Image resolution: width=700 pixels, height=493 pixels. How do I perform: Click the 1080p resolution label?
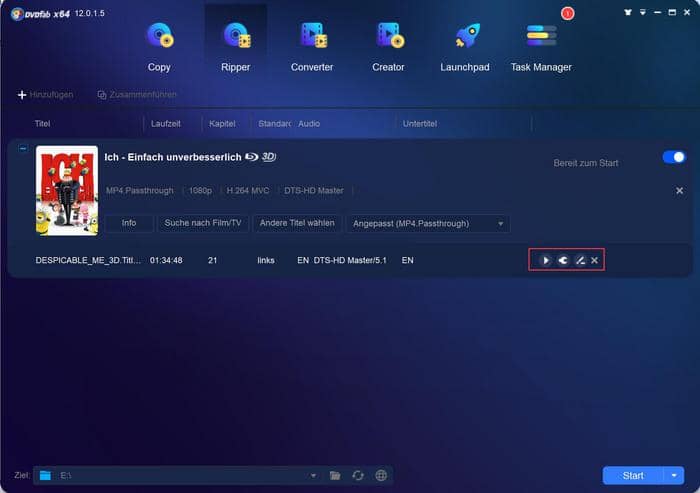point(200,191)
